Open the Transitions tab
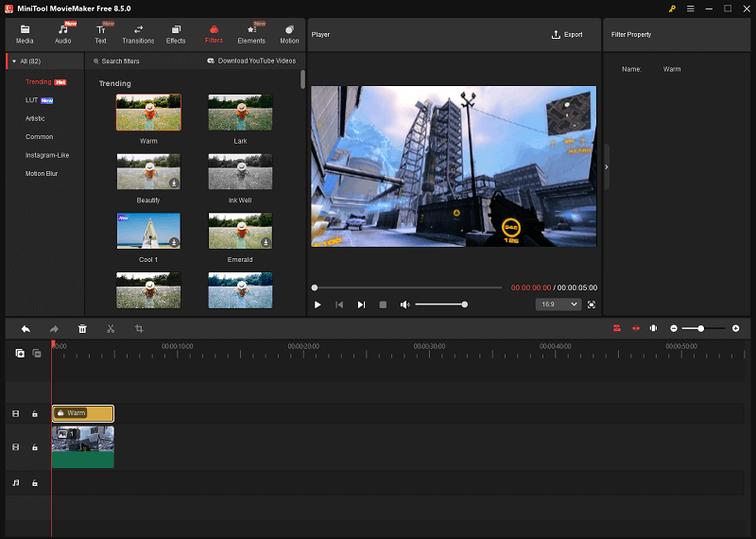Viewport: 756px width, 539px height. pyautogui.click(x=138, y=34)
